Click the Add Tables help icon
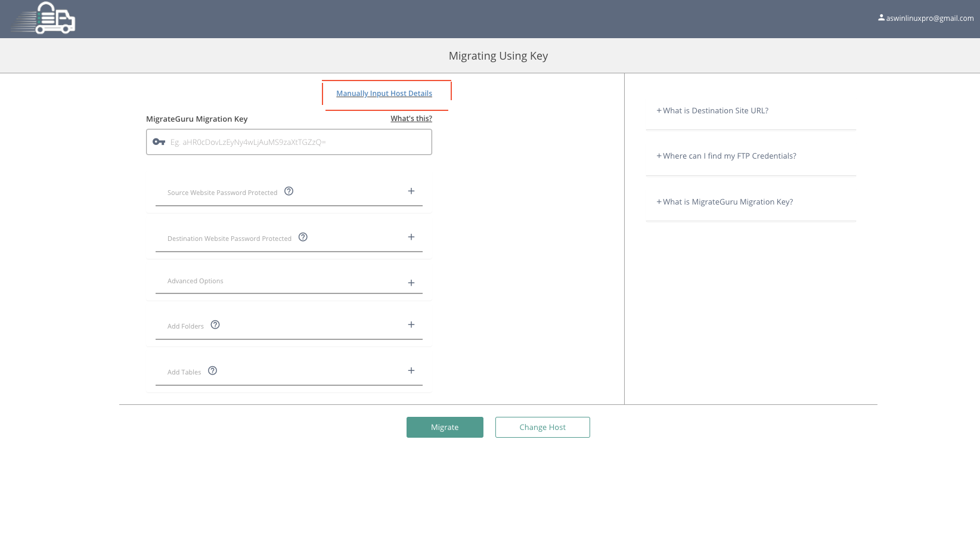 point(212,371)
